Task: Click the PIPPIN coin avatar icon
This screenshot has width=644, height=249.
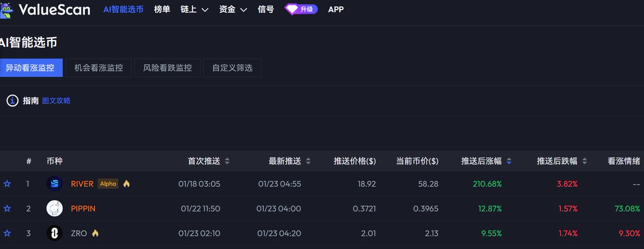Action: click(x=55, y=208)
